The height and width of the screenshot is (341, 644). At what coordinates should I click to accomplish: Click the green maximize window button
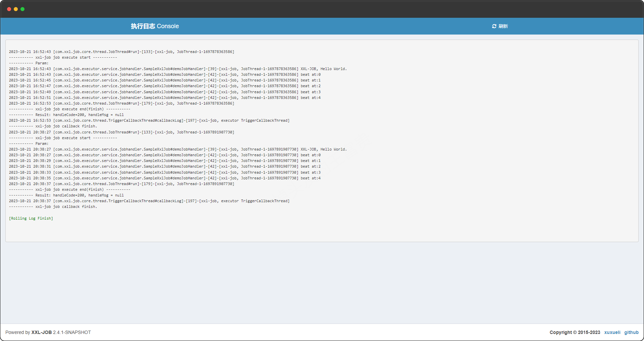click(x=22, y=9)
